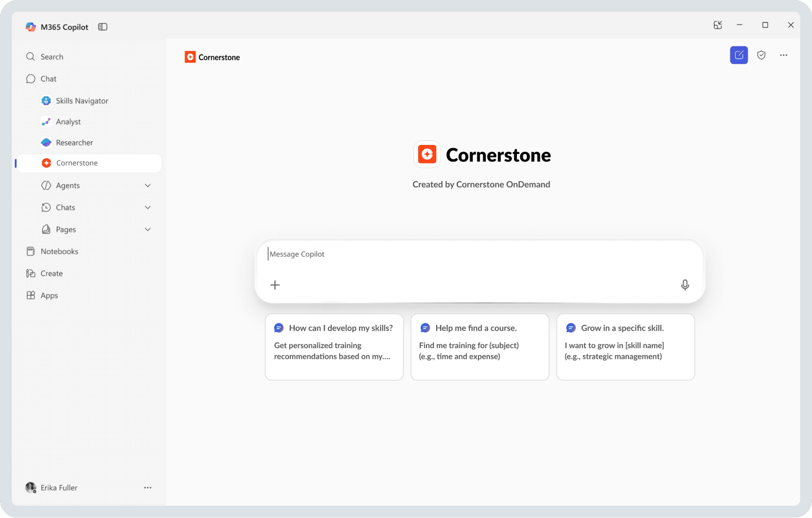Collapse the Chats section
Viewport: 812px width, 518px height.
(x=147, y=207)
